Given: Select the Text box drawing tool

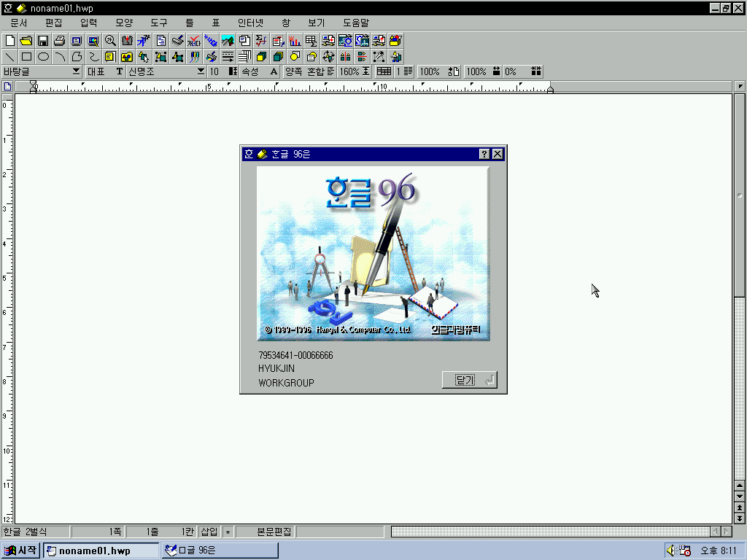Looking at the screenshot, I should 110,57.
